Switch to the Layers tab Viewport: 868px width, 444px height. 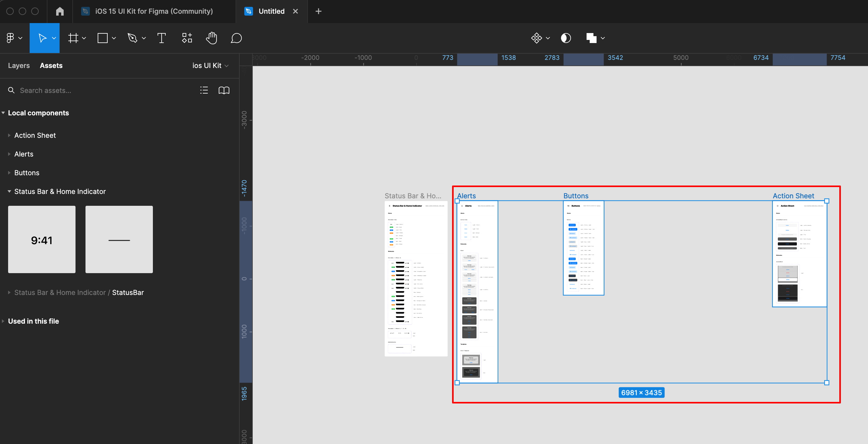coord(19,66)
